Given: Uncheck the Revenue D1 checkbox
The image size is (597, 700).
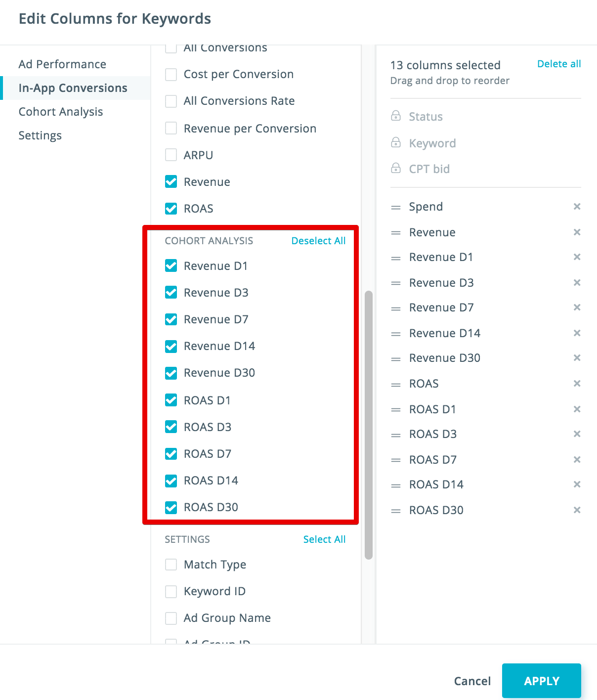Looking at the screenshot, I should (171, 266).
